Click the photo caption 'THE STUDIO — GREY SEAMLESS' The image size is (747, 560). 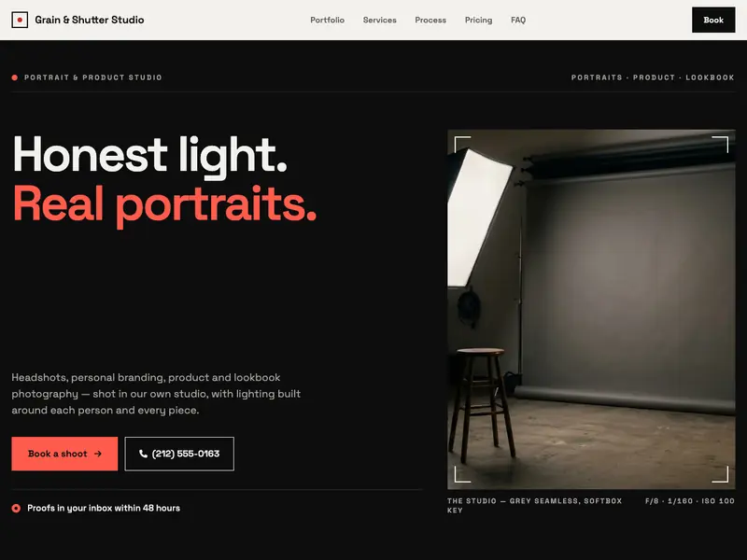coord(534,505)
